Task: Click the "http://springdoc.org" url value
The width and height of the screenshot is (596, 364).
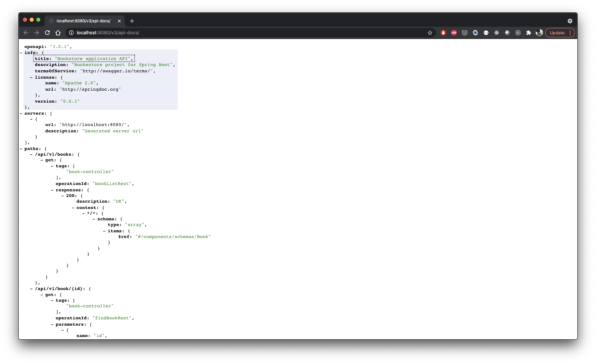Action: 90,89
